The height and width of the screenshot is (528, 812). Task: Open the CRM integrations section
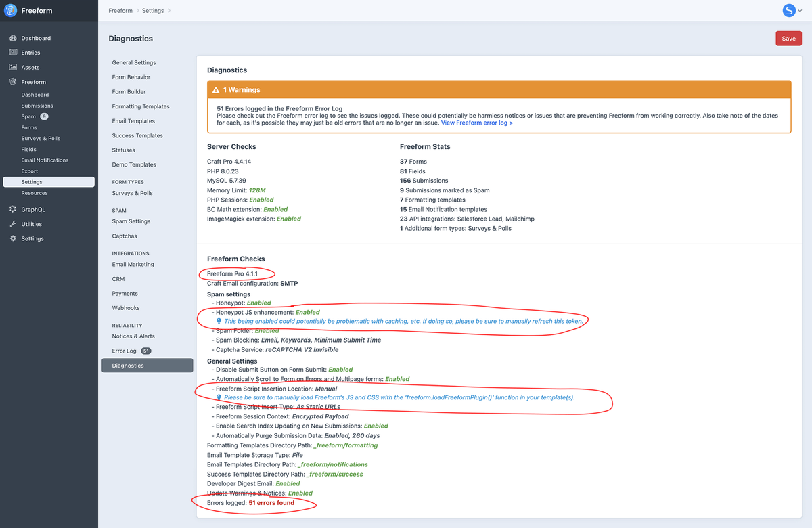pyautogui.click(x=118, y=279)
